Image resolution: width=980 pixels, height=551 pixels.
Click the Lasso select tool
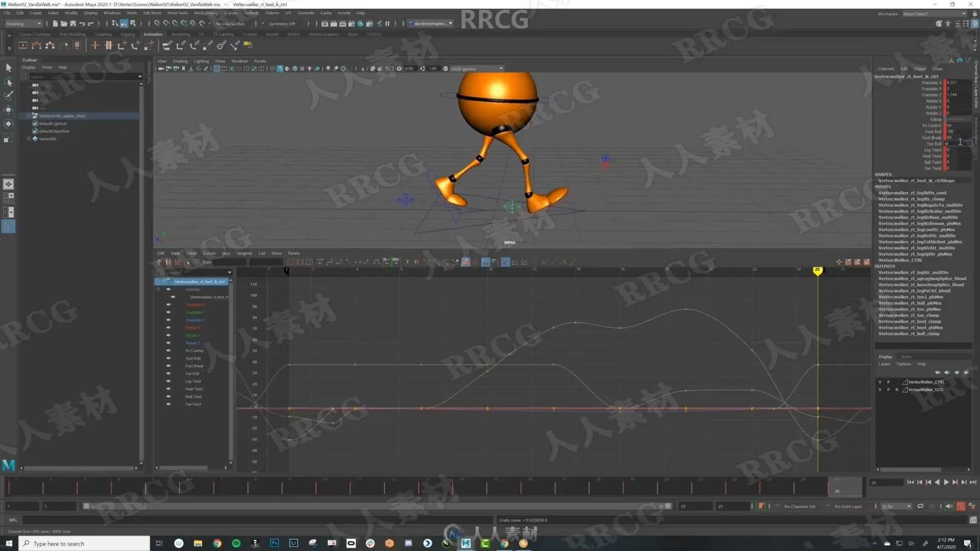pyautogui.click(x=8, y=82)
